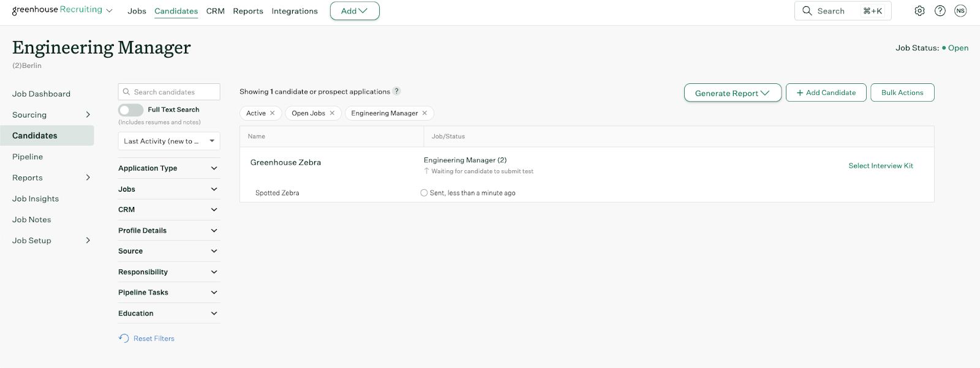Click the magnifier icon in Search candidates
Screen dimensions: 980x368
(x=127, y=92)
